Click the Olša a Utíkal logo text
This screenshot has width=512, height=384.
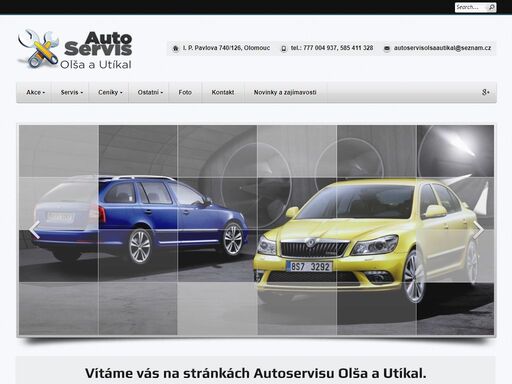(96, 65)
